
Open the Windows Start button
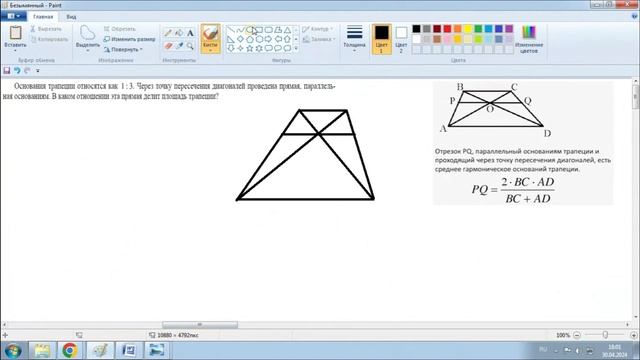click(13, 351)
